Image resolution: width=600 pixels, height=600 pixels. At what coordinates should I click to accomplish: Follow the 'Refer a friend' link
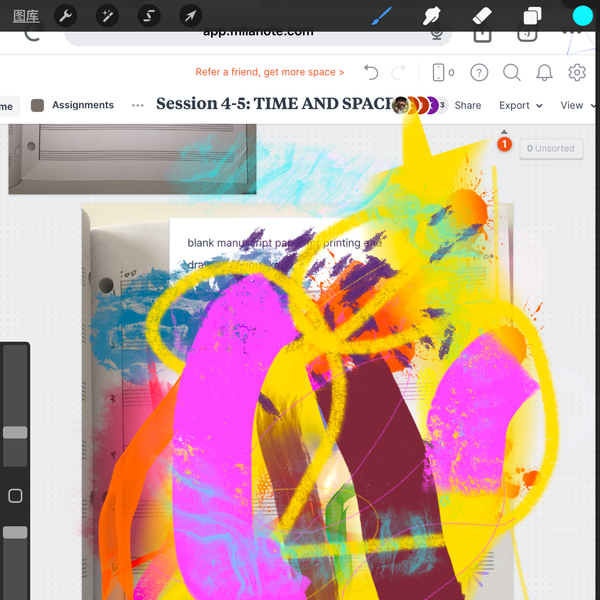[x=270, y=72]
